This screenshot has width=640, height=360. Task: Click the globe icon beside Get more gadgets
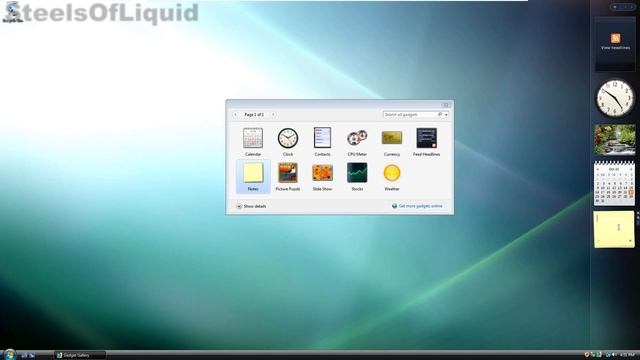point(394,206)
